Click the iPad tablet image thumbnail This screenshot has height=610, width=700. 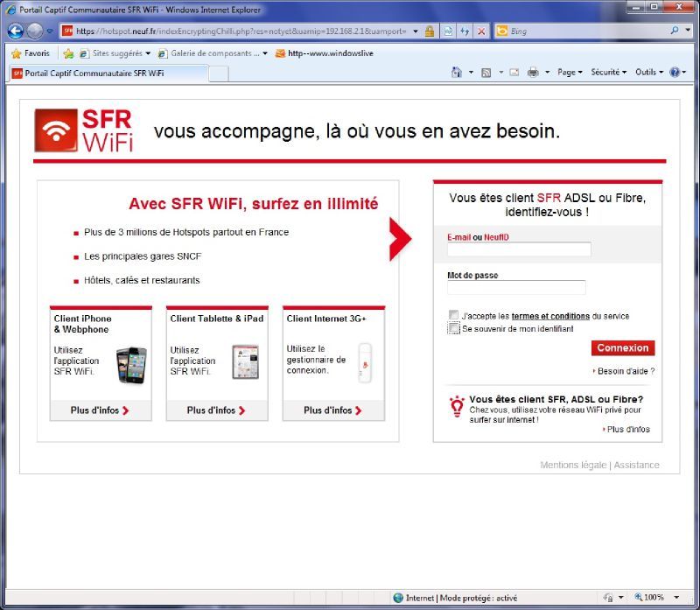point(246,361)
